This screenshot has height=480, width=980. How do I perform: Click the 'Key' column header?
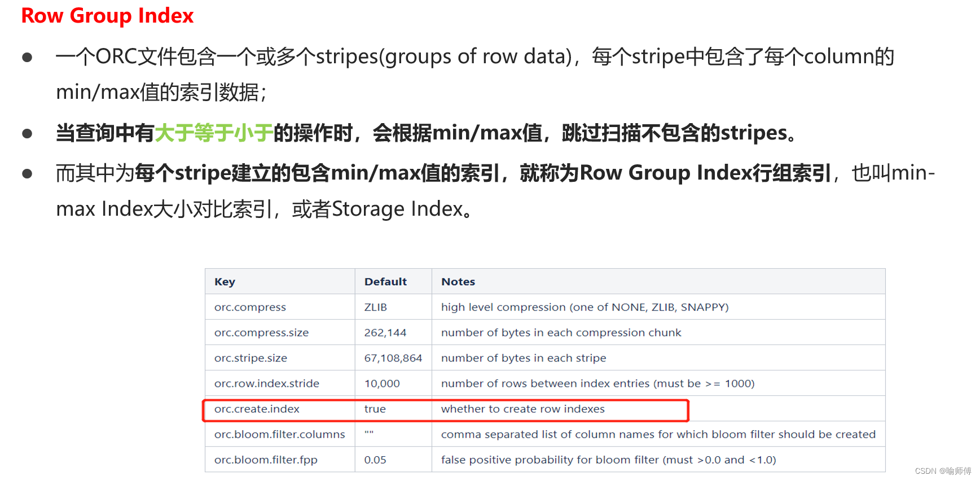point(225,282)
